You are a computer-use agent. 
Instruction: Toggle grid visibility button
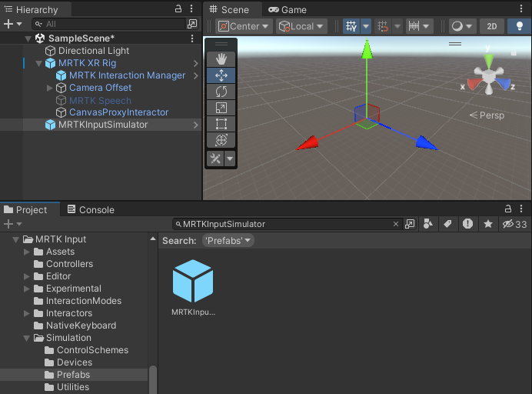point(351,26)
